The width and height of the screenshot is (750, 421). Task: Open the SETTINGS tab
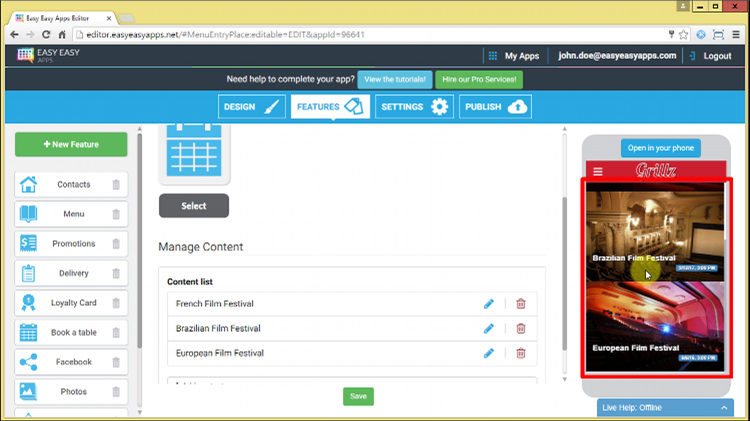pos(414,107)
